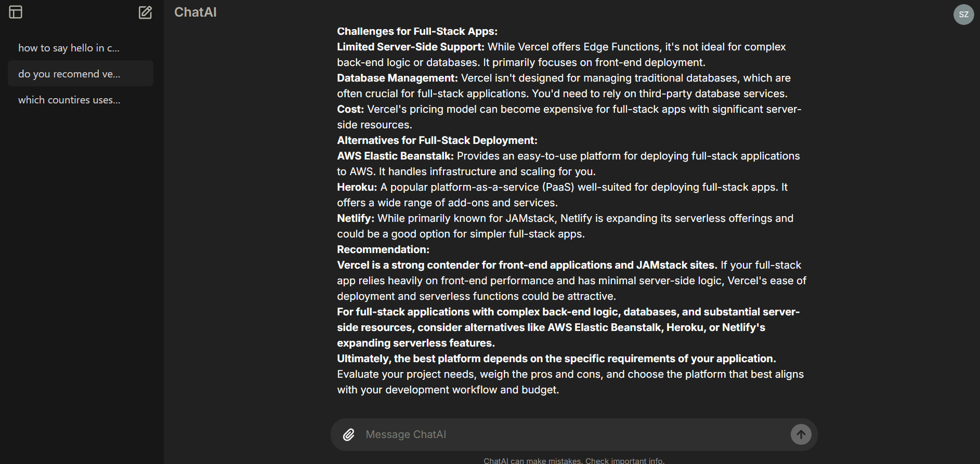The image size is (980, 464).
Task: Click the "Limited Server-Side Support:" bold label
Action: pyautogui.click(x=410, y=47)
